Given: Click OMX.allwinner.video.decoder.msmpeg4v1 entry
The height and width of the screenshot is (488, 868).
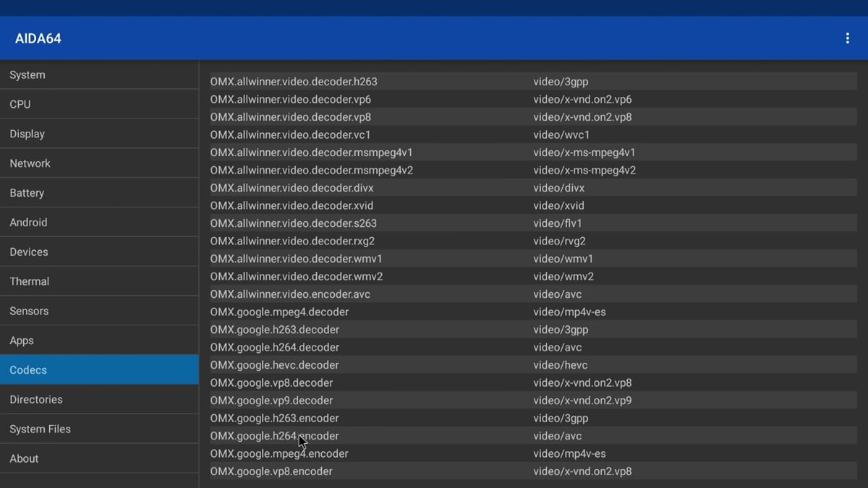Looking at the screenshot, I should (x=533, y=153).
